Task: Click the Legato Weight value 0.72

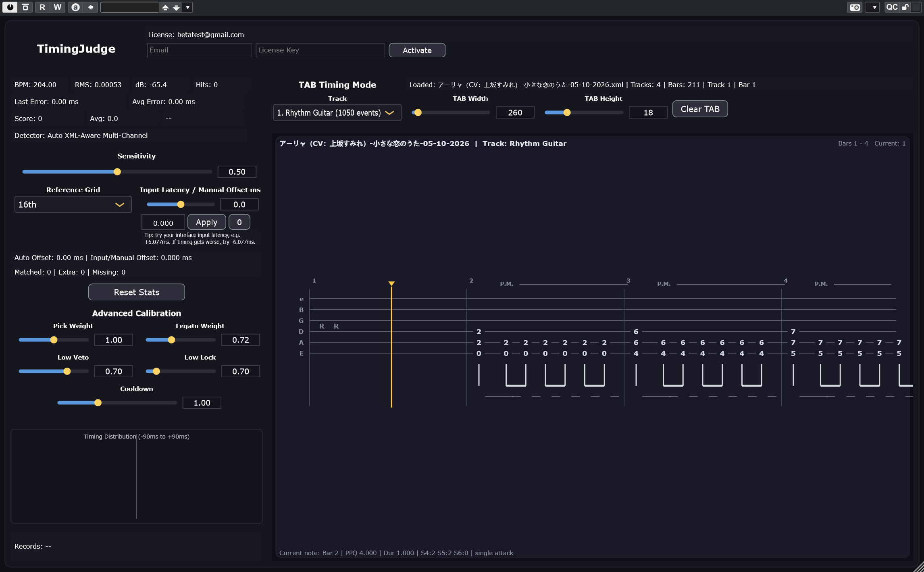Action: pyautogui.click(x=240, y=340)
